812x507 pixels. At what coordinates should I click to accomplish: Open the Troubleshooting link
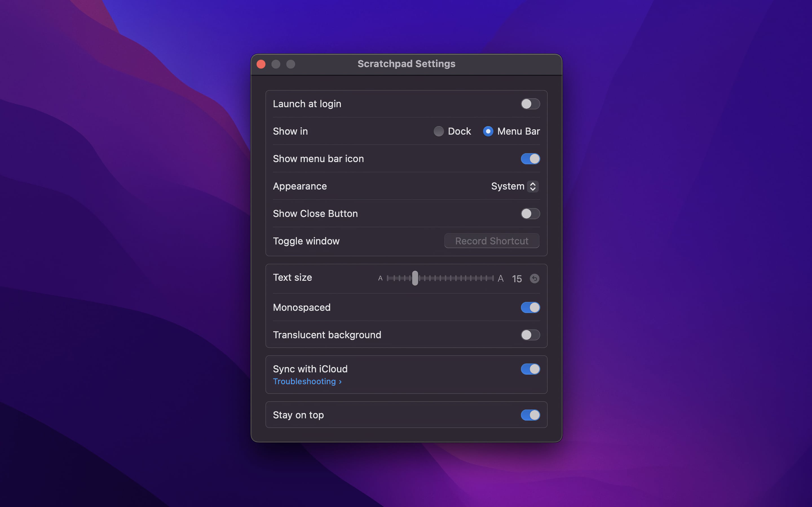[x=307, y=381]
